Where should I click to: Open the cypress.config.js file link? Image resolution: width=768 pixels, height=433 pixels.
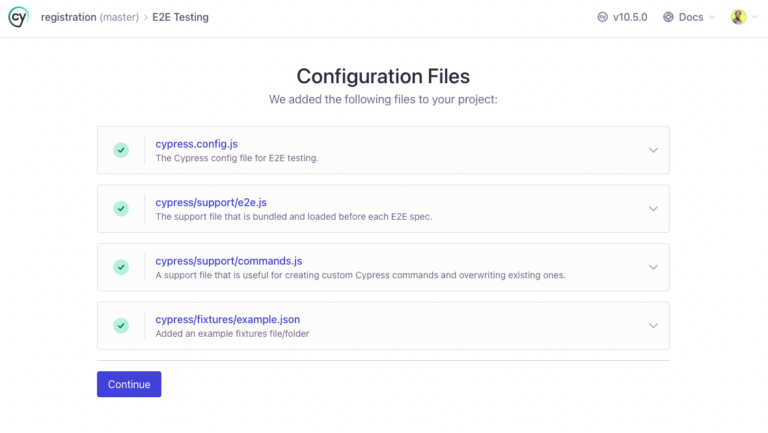point(196,144)
